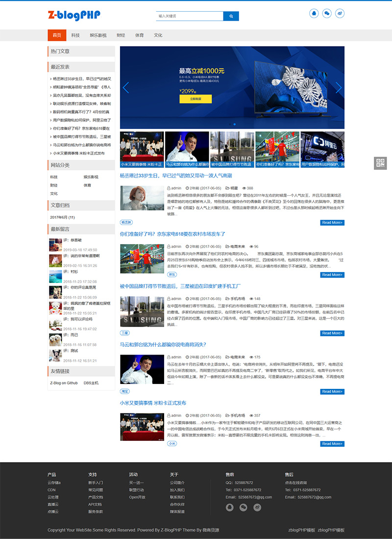Open main-list title 小米又要搞事情 米粉卡正式发布
This screenshot has width=392, height=539.
(153, 403)
